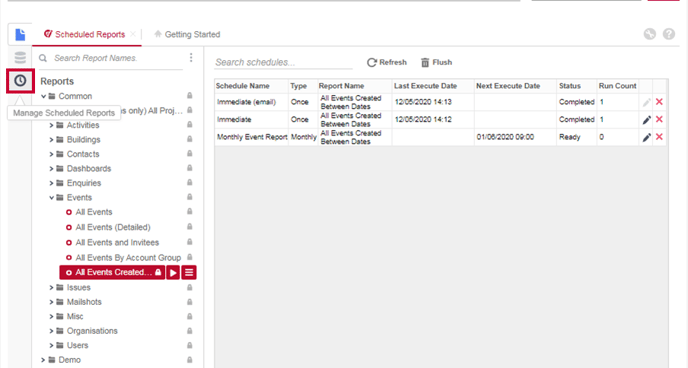This screenshot has width=688, height=368.
Task: Open Manage Scheduled Reports clock icon
Action: [x=20, y=81]
